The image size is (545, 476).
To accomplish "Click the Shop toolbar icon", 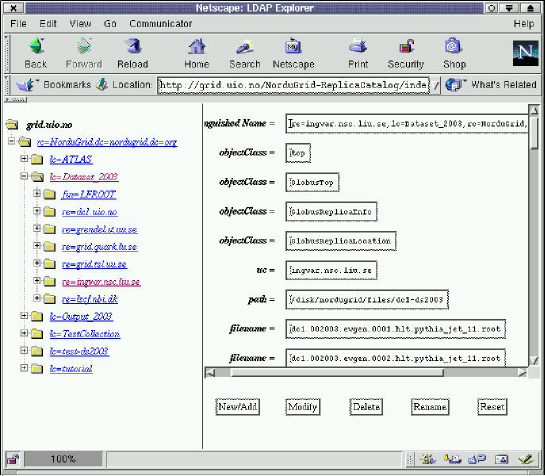I will 453,46.
